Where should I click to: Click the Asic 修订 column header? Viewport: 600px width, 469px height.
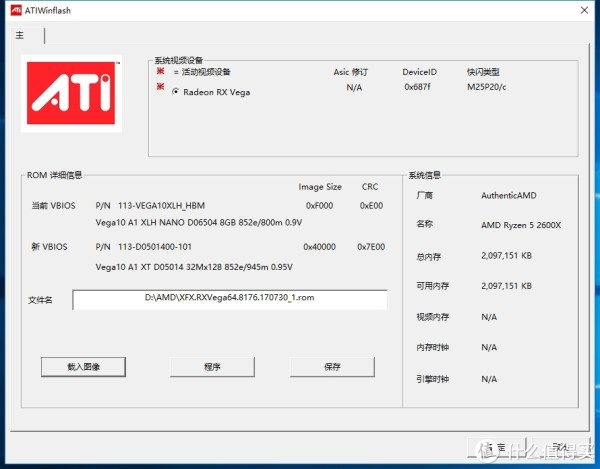[x=351, y=72]
